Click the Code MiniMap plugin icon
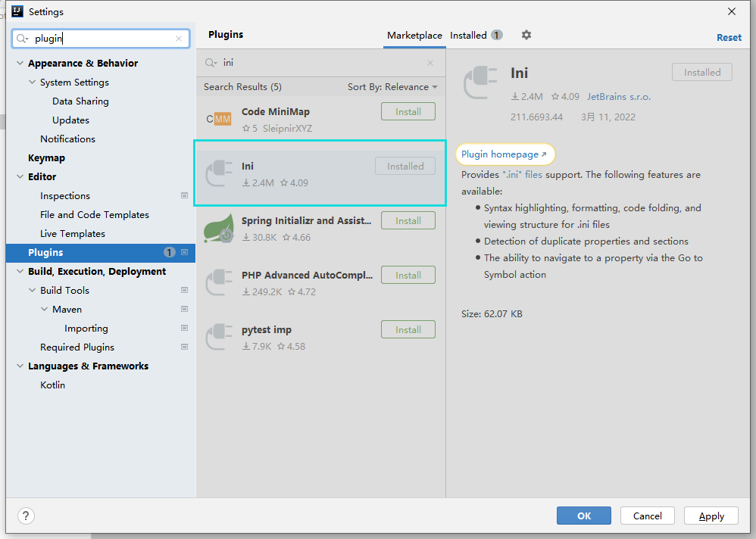 click(x=218, y=119)
